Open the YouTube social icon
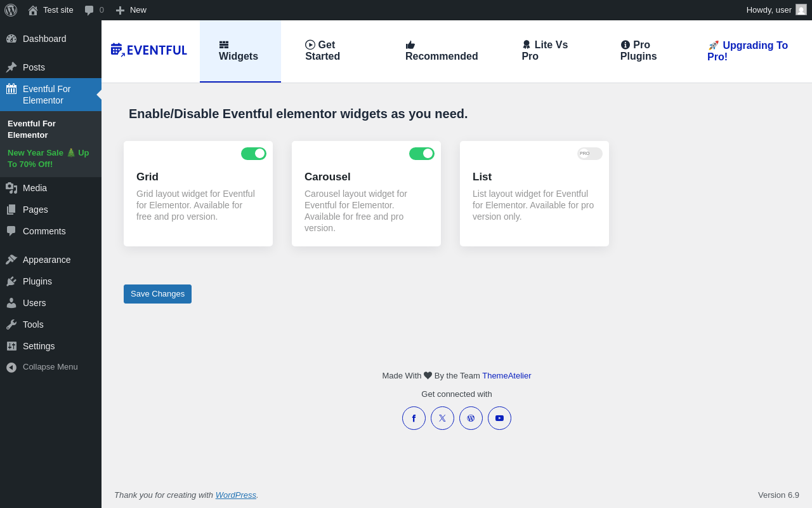This screenshot has width=812, height=508. coord(499,418)
